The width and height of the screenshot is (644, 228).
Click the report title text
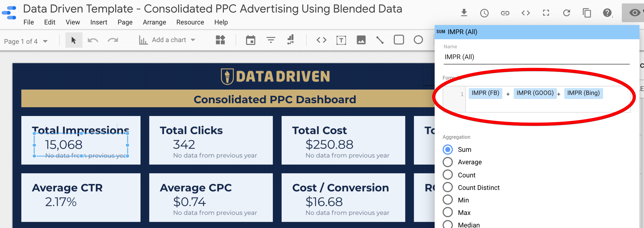click(x=212, y=9)
